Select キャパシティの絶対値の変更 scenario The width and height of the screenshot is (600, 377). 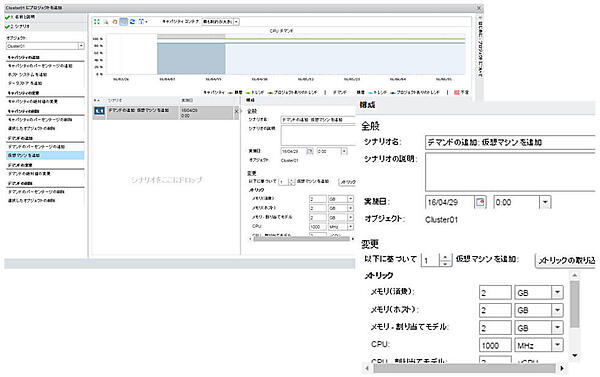[33, 101]
